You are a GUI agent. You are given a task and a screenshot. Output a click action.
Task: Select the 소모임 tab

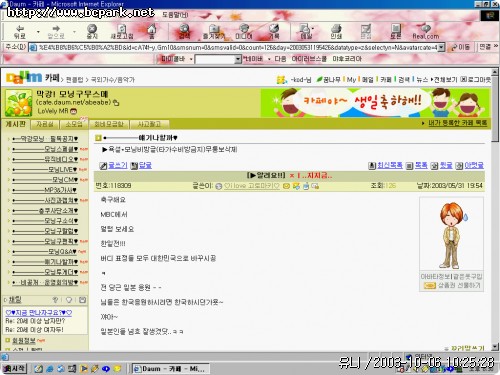(74, 124)
